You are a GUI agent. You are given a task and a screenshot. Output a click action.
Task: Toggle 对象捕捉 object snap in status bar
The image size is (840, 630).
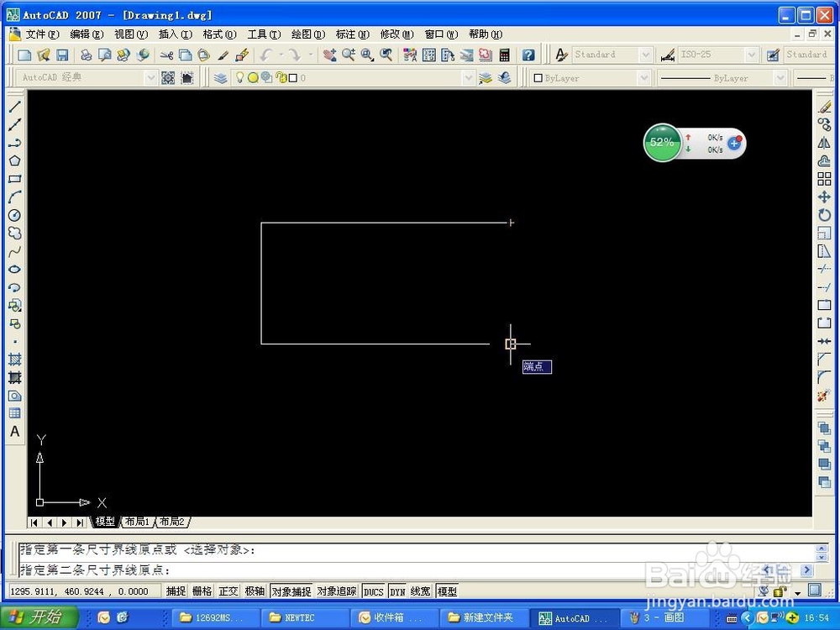click(291, 591)
